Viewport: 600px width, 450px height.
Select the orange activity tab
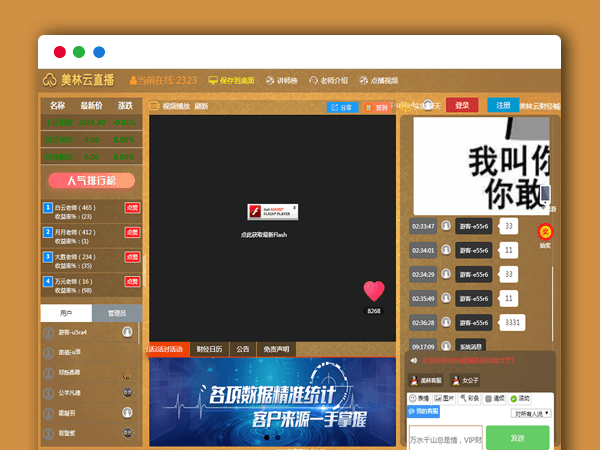coord(168,349)
